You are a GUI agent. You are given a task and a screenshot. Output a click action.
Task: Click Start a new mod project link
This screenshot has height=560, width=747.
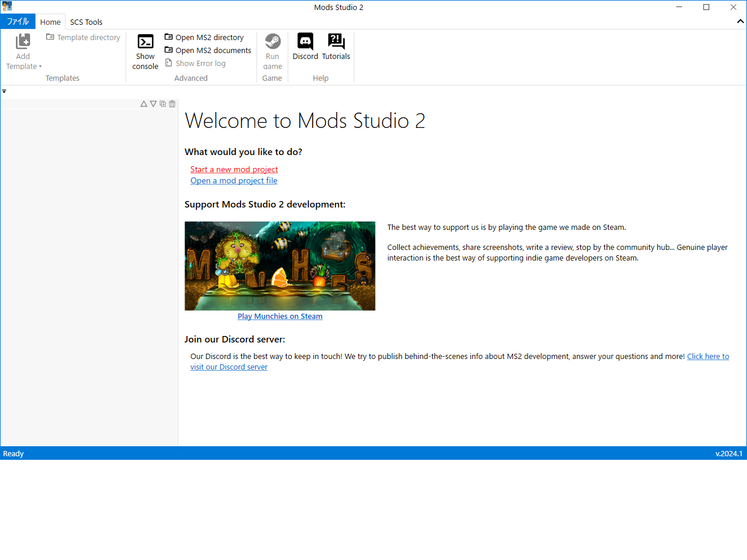[234, 169]
